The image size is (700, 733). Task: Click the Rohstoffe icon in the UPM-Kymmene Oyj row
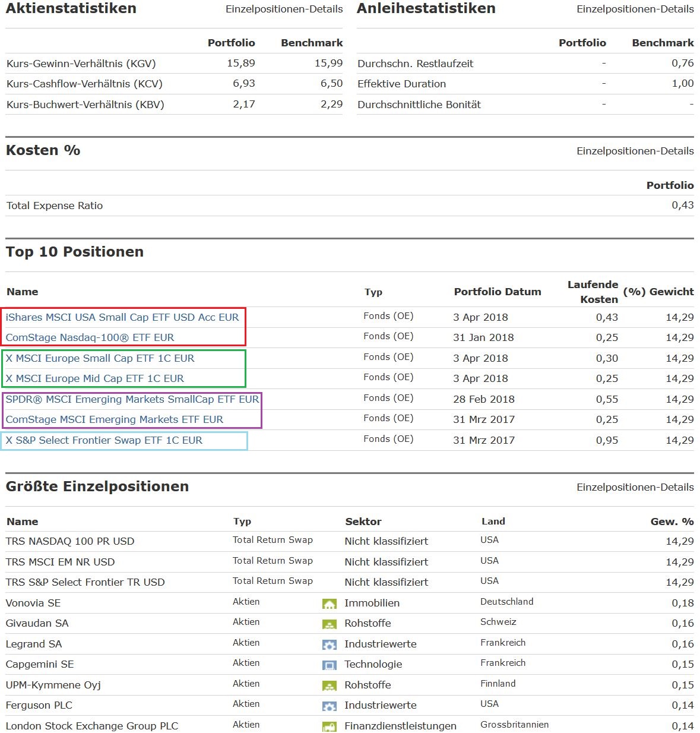(329, 685)
